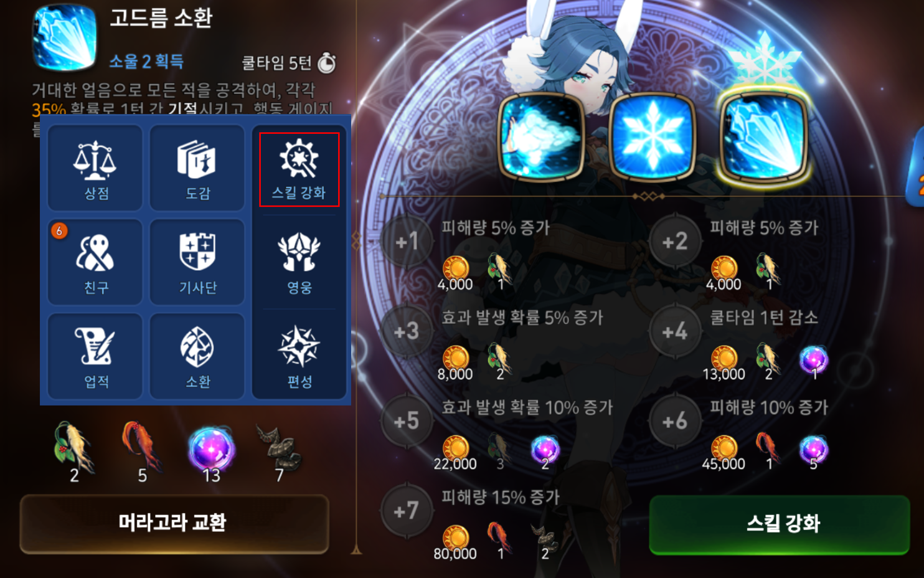Image resolution: width=924 pixels, height=578 pixels.
Task: Select the first ice breath skill icon
Action: [x=541, y=136]
